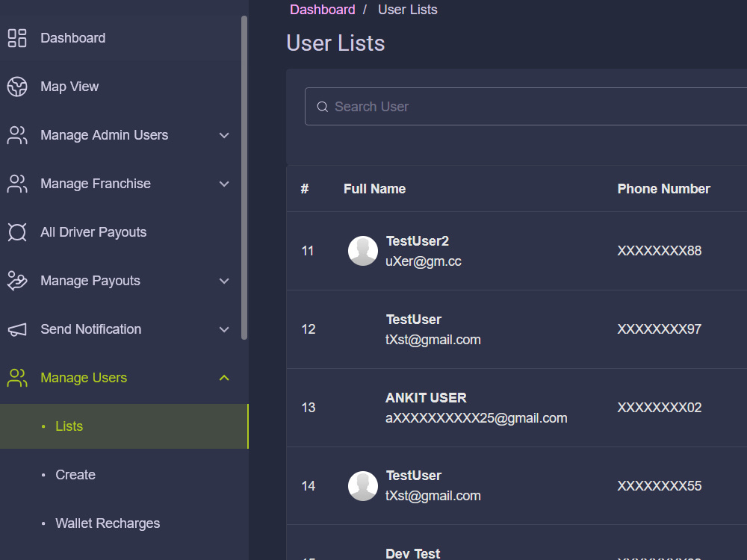Click the User Lists breadcrumb text
The image size is (747, 560).
pyautogui.click(x=408, y=10)
